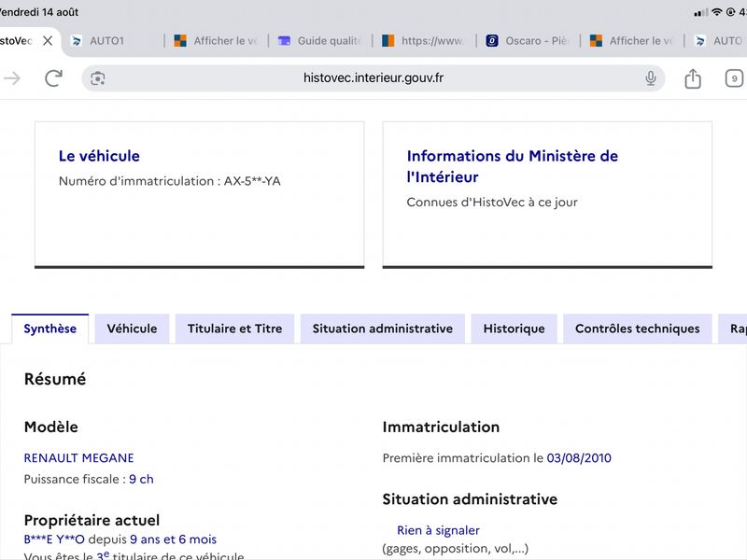This screenshot has width=747, height=560.
Task: Open the second Afficher le véhicule tab
Action: point(632,41)
